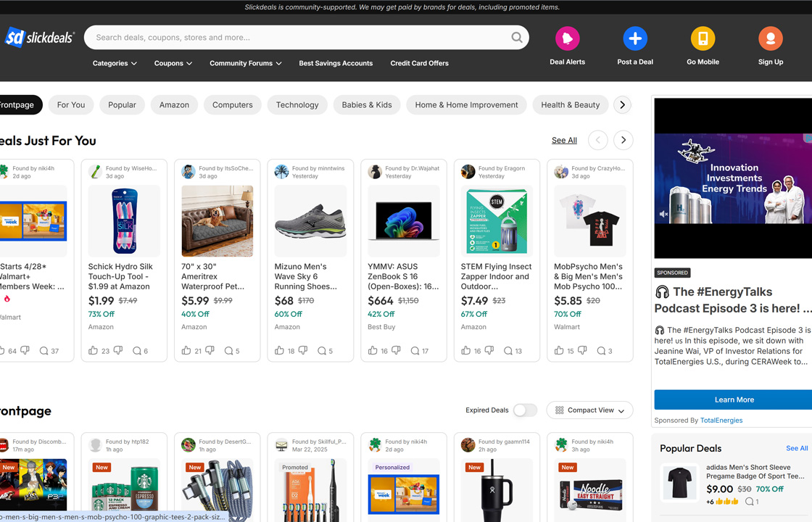The image size is (812, 522).
Task: Open comments on Mizuno running shoes deal
Action: tap(322, 351)
